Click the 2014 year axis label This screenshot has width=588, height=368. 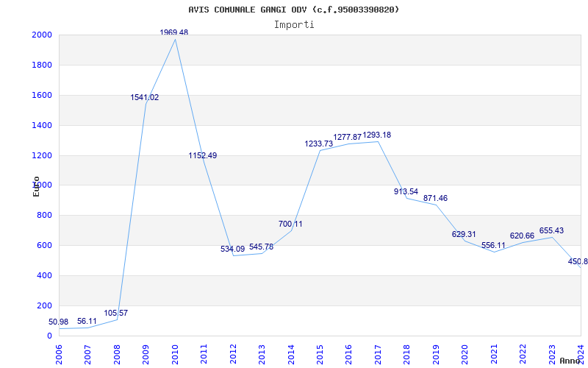(x=291, y=355)
